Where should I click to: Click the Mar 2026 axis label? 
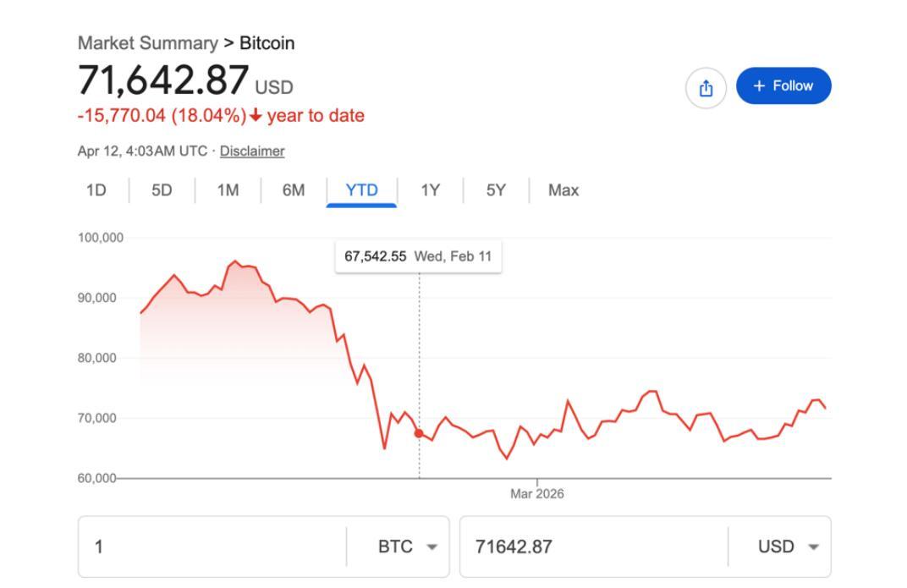[x=536, y=494]
